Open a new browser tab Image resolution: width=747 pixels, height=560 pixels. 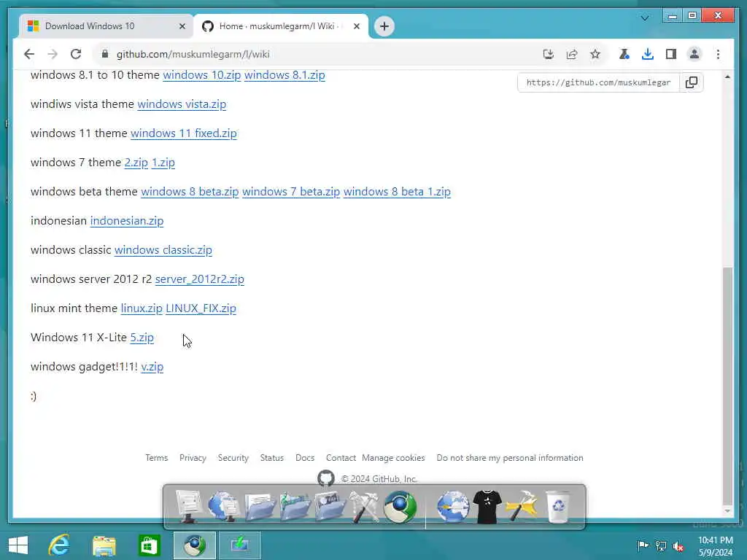pos(384,26)
